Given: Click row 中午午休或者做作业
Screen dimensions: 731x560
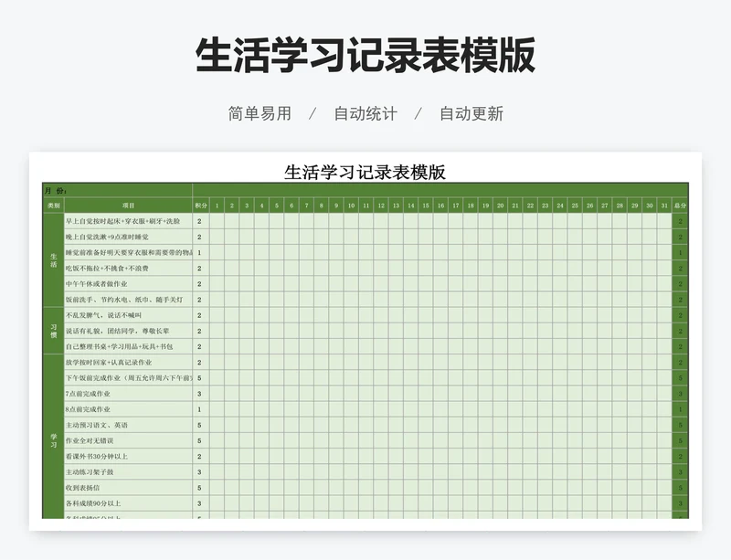Looking at the screenshot, I should click(x=128, y=283).
